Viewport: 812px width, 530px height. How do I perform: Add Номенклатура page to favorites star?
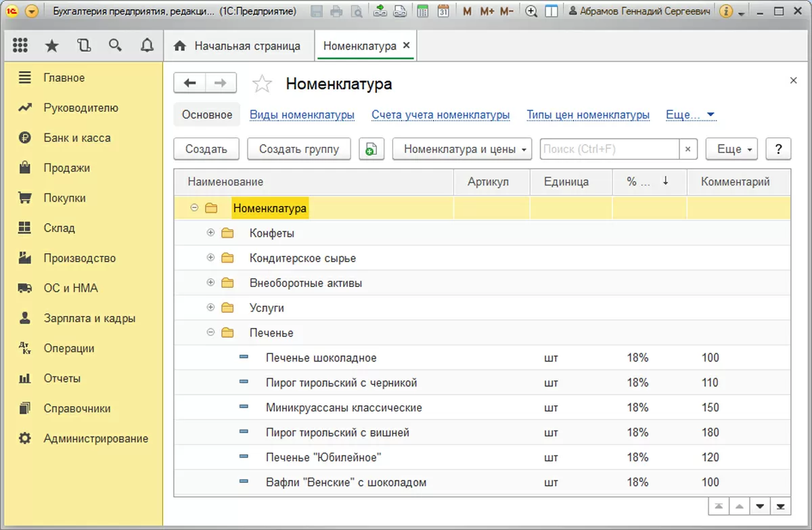pos(262,84)
